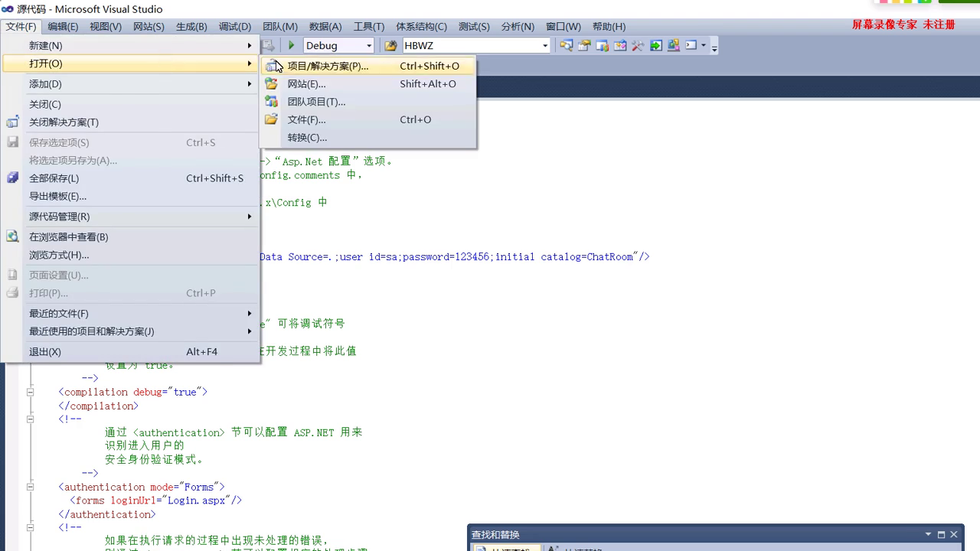Choose 导出模板(E)... menu entry
The image size is (980, 551).
pyautogui.click(x=130, y=197)
